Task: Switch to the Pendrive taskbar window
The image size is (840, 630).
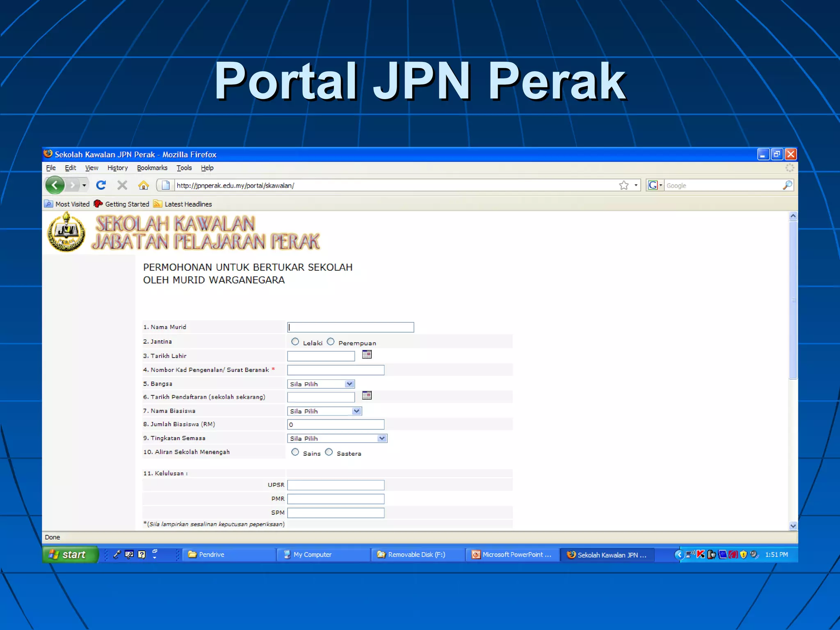Action: [x=229, y=555]
